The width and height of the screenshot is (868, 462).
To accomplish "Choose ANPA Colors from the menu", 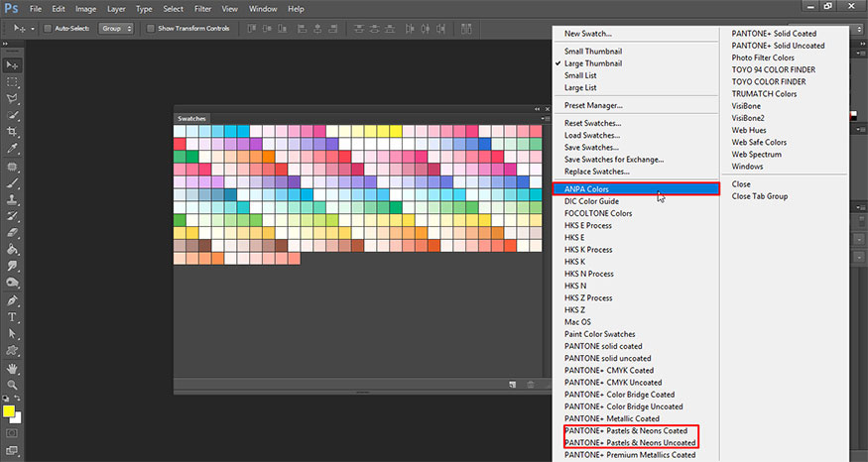I will coord(587,188).
